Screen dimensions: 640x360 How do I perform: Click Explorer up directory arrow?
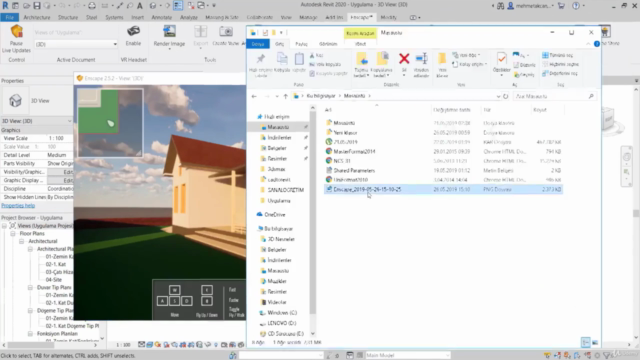[x=285, y=96]
